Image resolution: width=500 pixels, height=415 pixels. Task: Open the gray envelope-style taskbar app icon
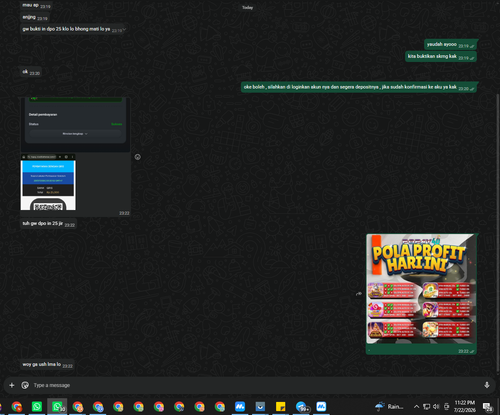(260, 407)
